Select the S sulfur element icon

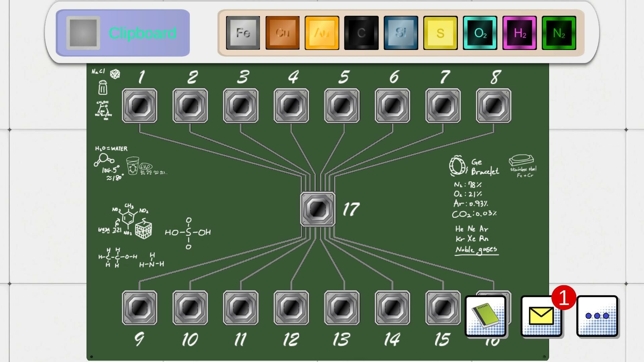pos(440,33)
